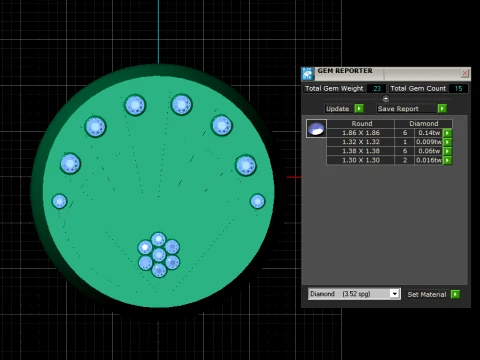480x360 pixels.
Task: Click the round gem shape thumbnail
Action: (316, 129)
